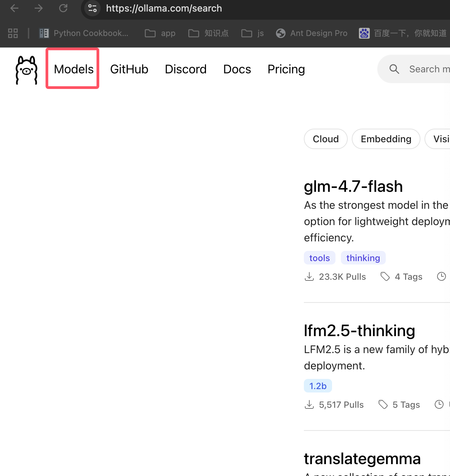Open the apps grid in bookmarks bar

click(13, 33)
